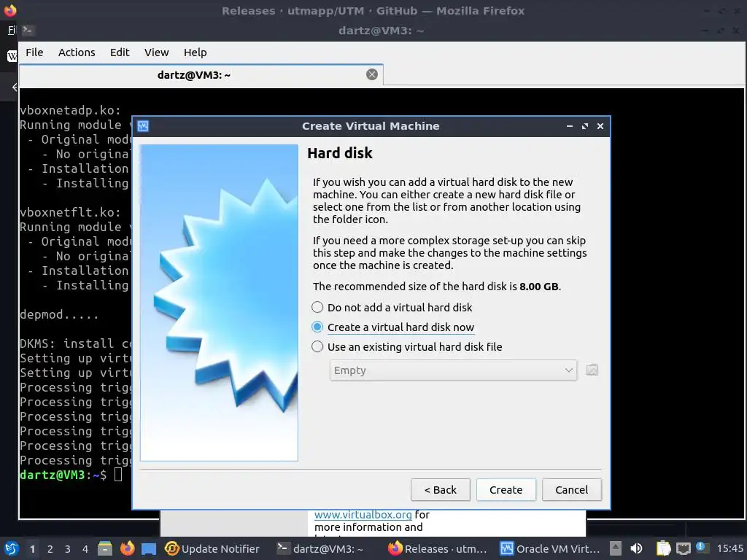The image size is (747, 560).
Task: Open the terminal Edit menu
Action: (120, 52)
